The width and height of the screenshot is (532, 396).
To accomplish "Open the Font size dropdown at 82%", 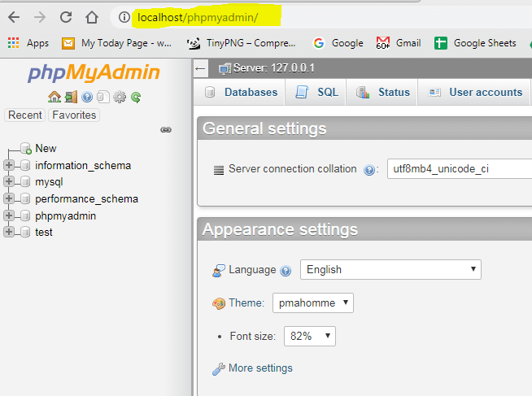I will [x=310, y=336].
